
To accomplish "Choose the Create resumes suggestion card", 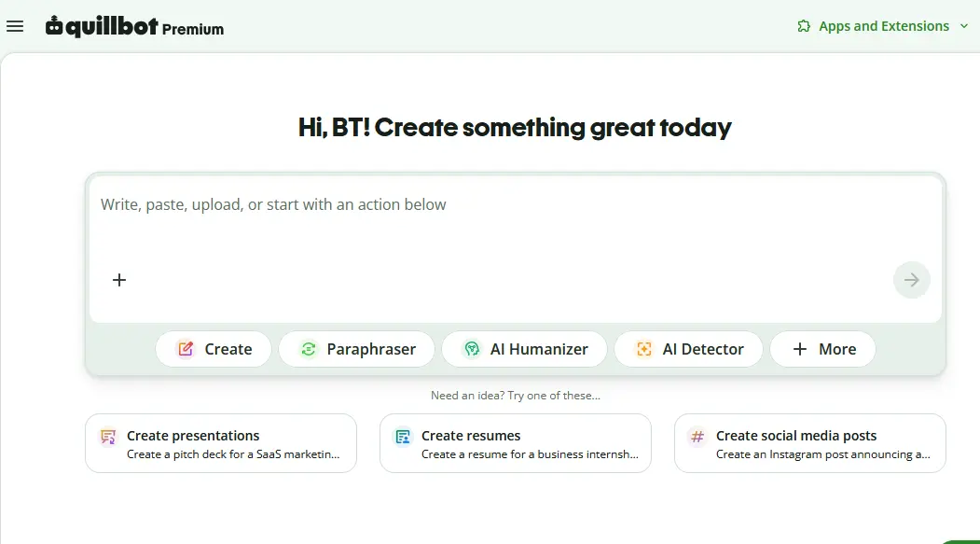I will point(516,443).
